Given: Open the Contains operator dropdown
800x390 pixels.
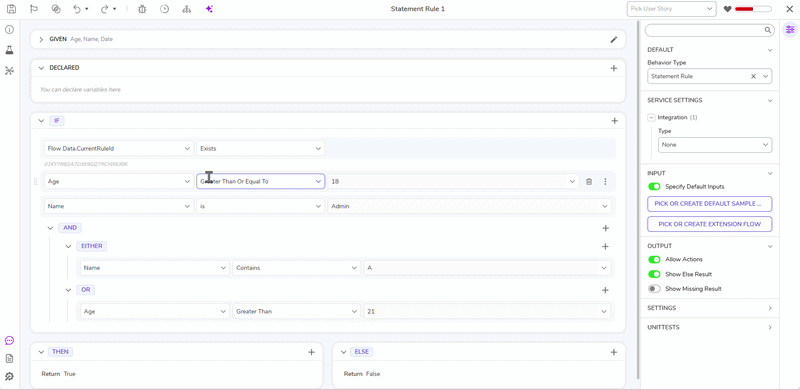Looking at the screenshot, I should [296, 268].
